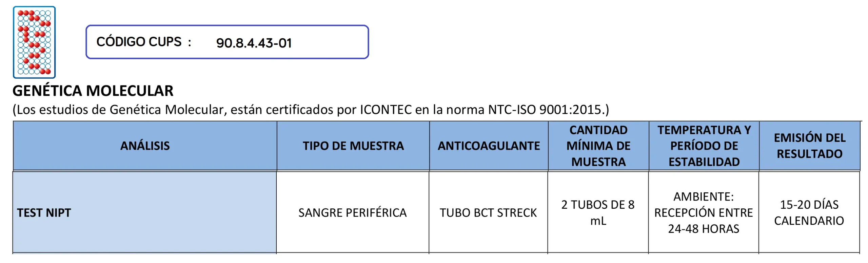Select the ANÁLISIS column header

click(x=145, y=146)
